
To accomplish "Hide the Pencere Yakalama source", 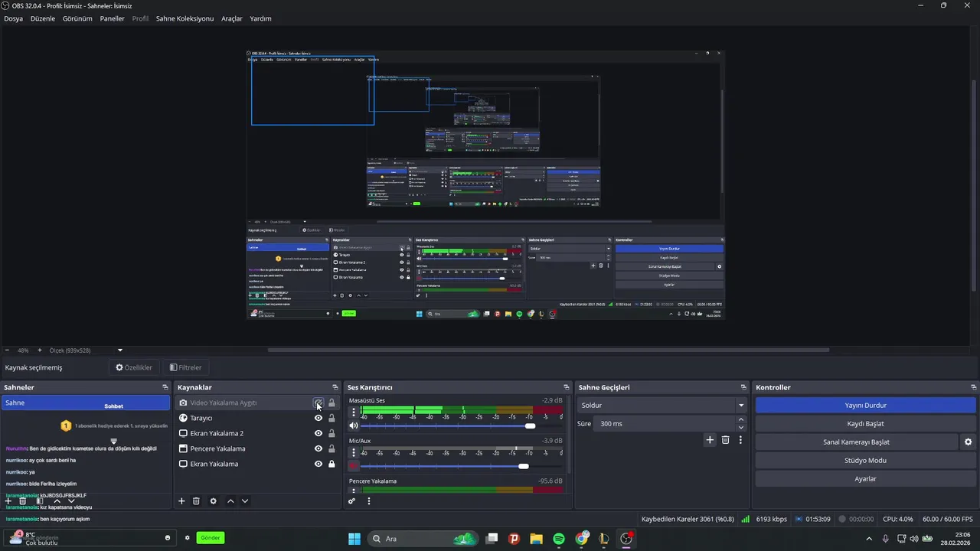I will [x=318, y=448].
